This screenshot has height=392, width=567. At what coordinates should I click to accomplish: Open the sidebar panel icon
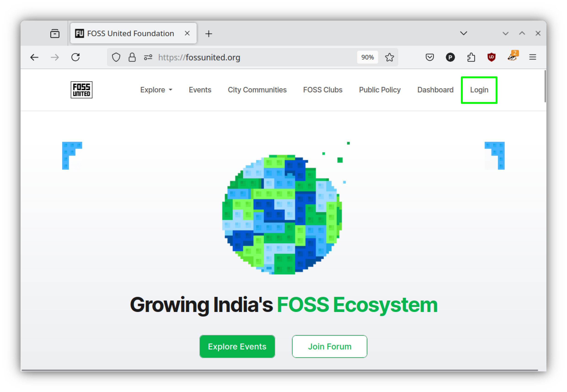pyautogui.click(x=55, y=33)
